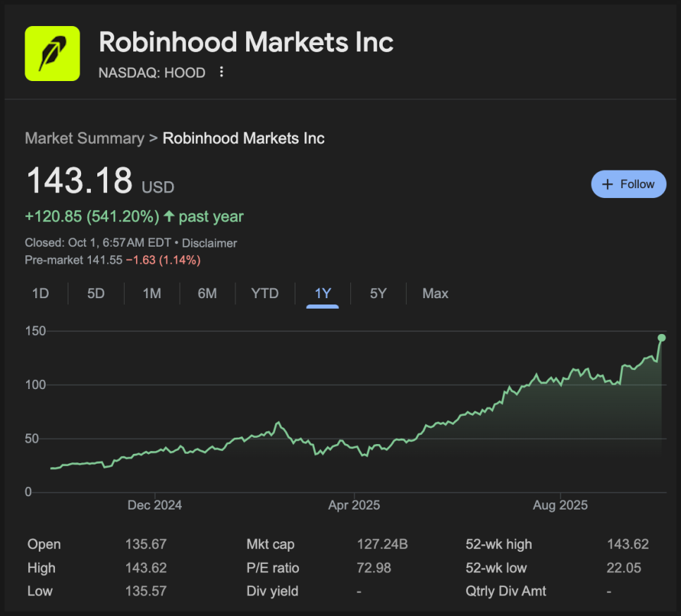This screenshot has height=616, width=681.
Task: Show the Max chart range
Action: 435,294
